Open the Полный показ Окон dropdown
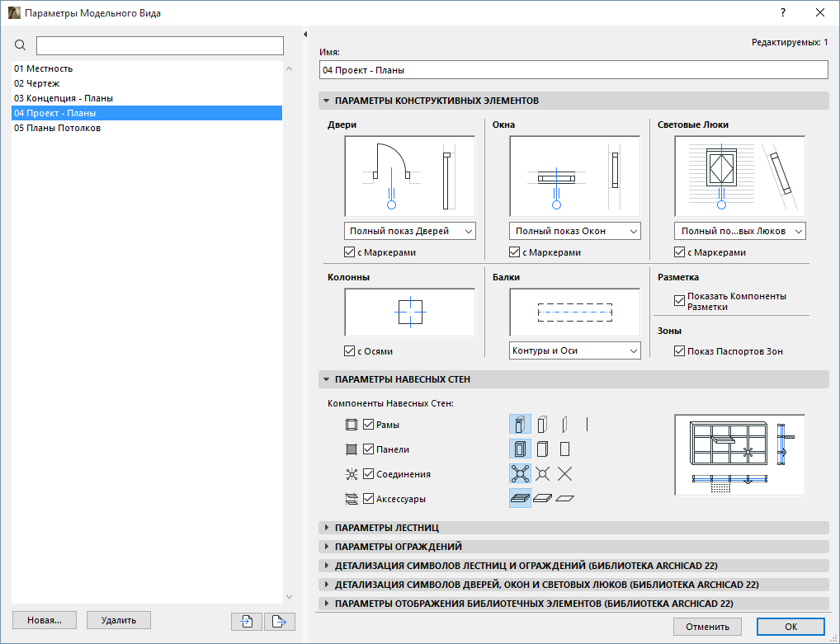 pos(574,231)
